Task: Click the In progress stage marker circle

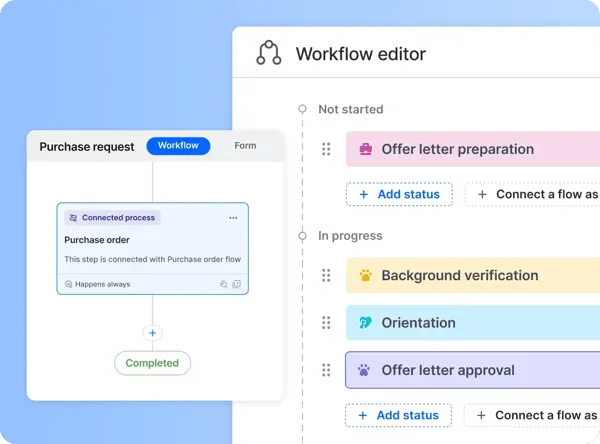Action: click(302, 236)
